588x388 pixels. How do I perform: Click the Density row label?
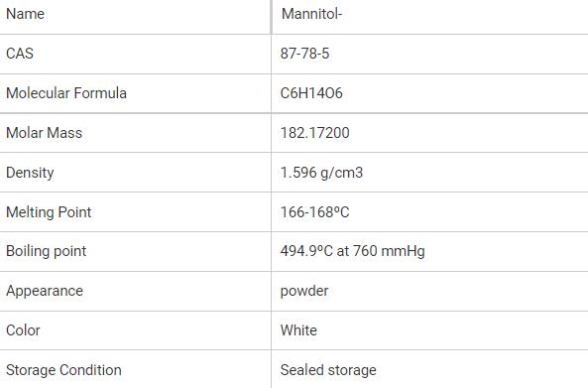pyautogui.click(x=30, y=173)
